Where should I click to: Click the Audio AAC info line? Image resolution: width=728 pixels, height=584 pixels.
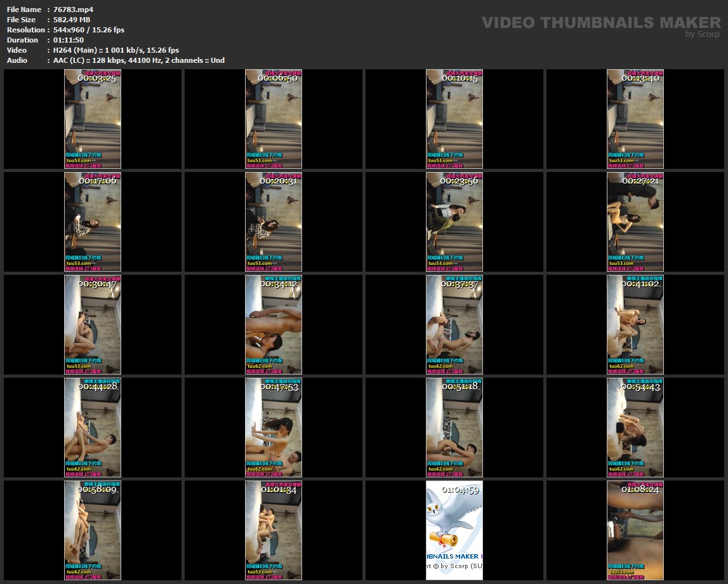(x=138, y=60)
